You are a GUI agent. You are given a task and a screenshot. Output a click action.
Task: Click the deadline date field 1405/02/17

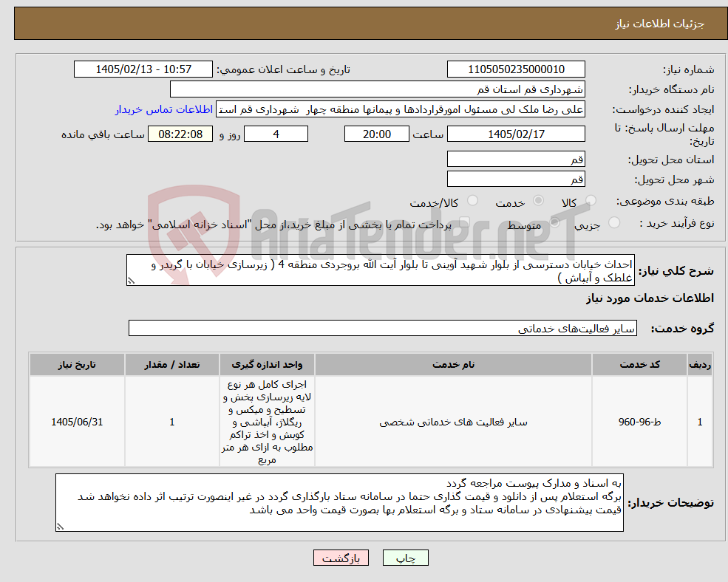(516, 134)
